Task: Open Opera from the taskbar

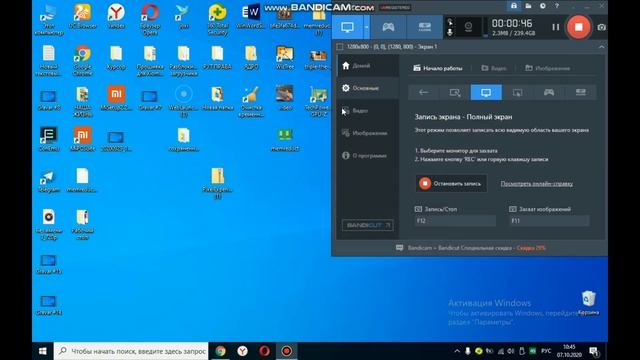Action: coord(264,351)
